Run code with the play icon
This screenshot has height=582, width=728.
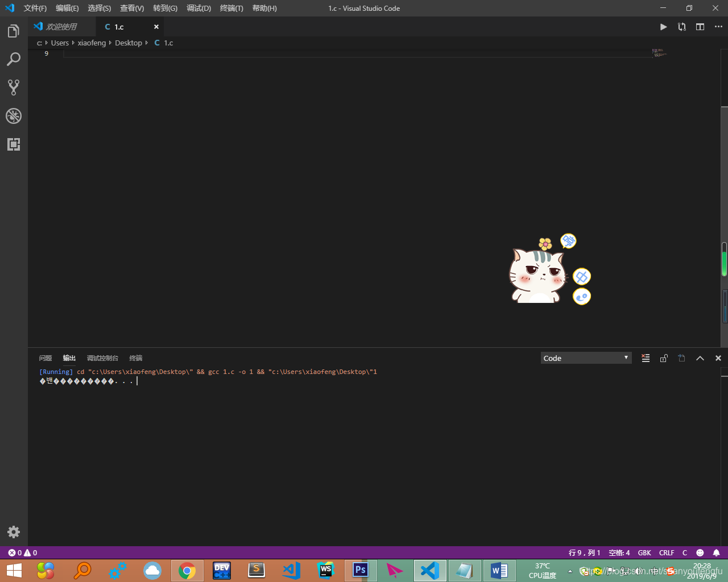point(663,27)
